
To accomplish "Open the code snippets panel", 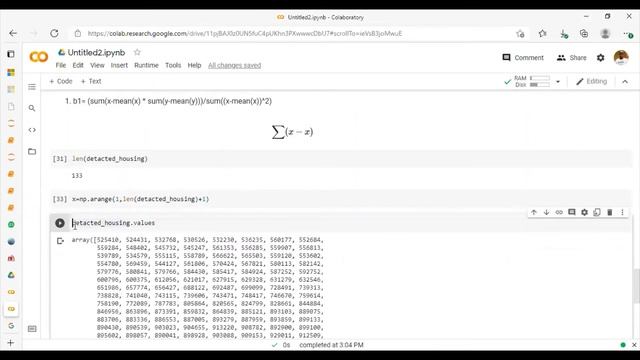I will 32,130.
